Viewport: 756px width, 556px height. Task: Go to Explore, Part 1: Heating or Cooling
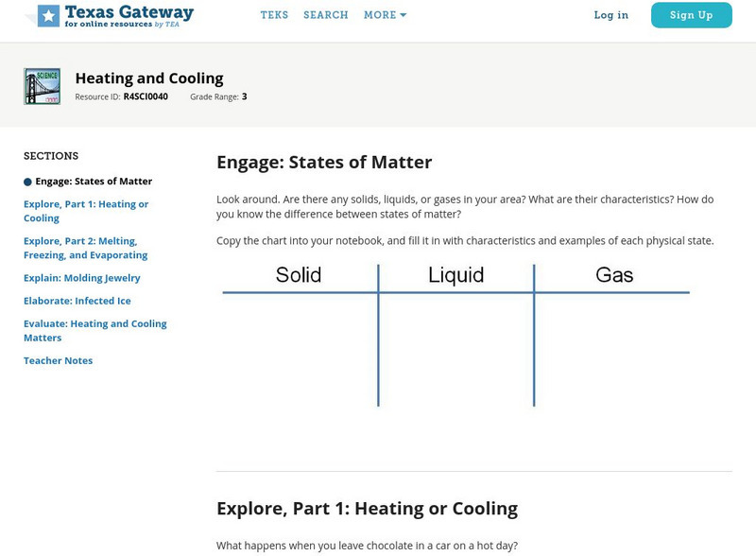(x=86, y=211)
